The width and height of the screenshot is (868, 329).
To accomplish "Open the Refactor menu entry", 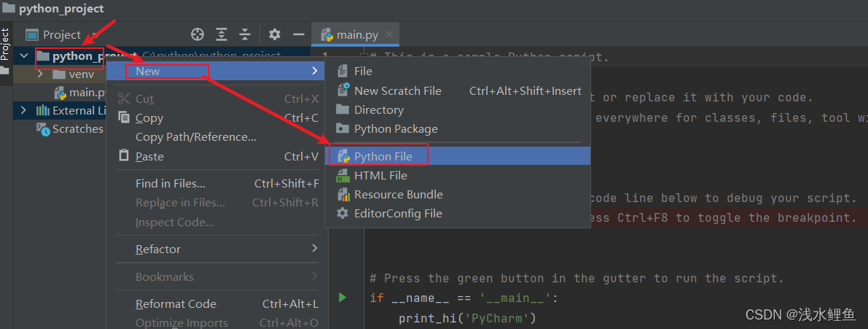I will coord(216,249).
